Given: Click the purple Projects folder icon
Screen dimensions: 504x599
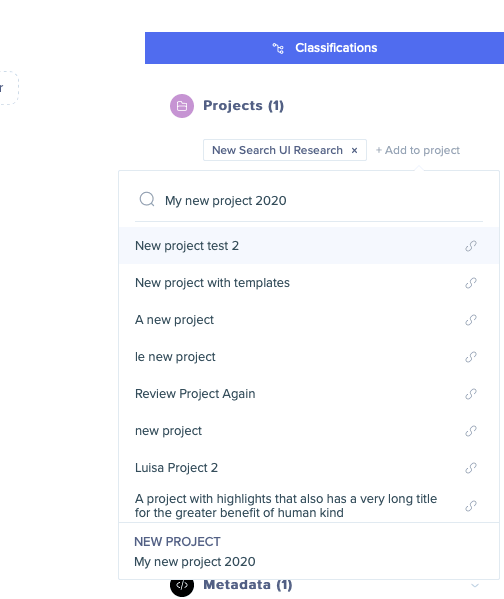Looking at the screenshot, I should [182, 106].
